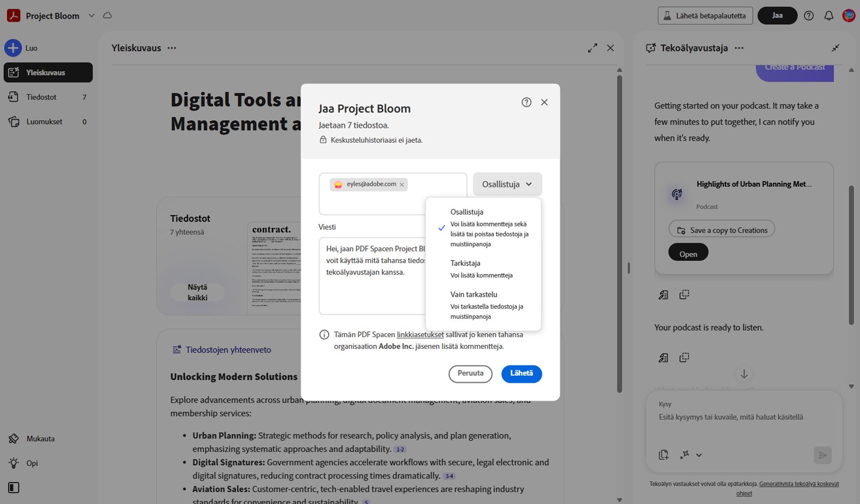The width and height of the screenshot is (860, 504).
Task: Click the assistant chat vertical scrollbar
Action: pyautogui.click(x=851, y=255)
